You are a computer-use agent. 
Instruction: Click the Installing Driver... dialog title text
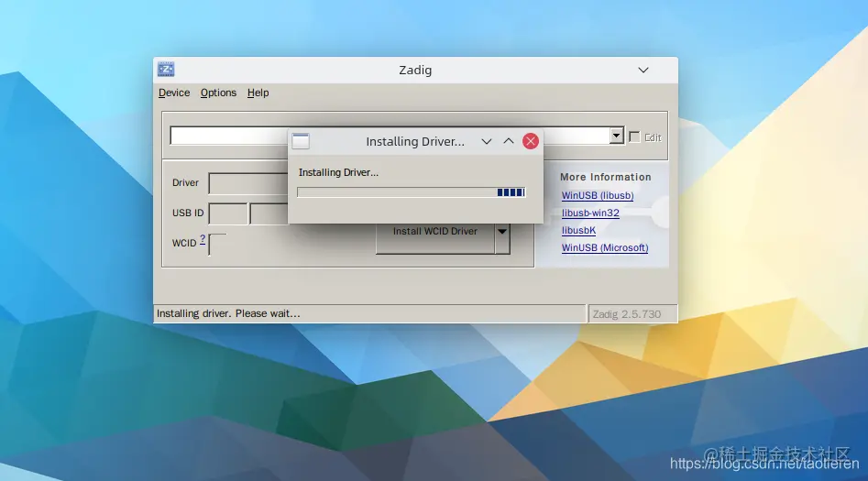pyautogui.click(x=415, y=142)
